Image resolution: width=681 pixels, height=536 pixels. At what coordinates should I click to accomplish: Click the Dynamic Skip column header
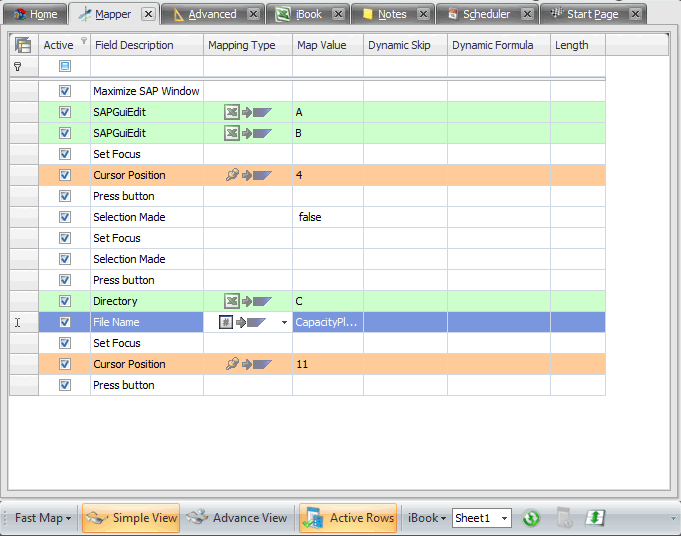(x=405, y=45)
